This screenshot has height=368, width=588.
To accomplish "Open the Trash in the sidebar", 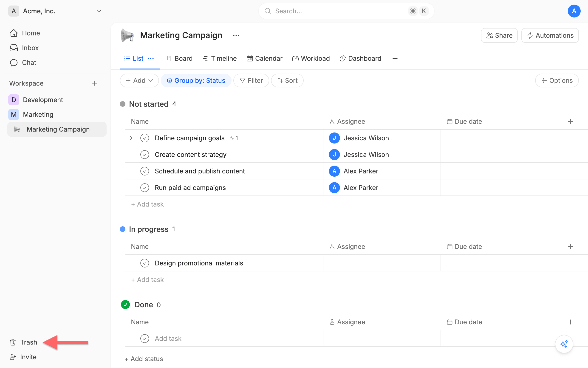I will point(24,342).
